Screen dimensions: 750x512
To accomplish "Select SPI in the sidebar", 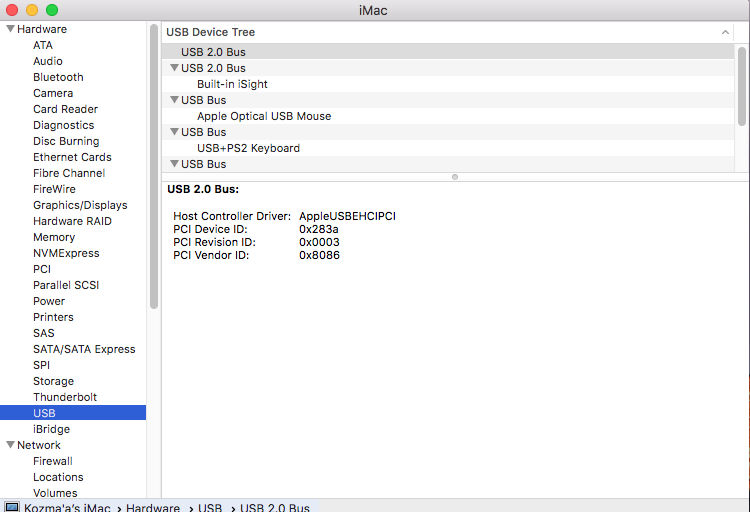I will (42, 366).
